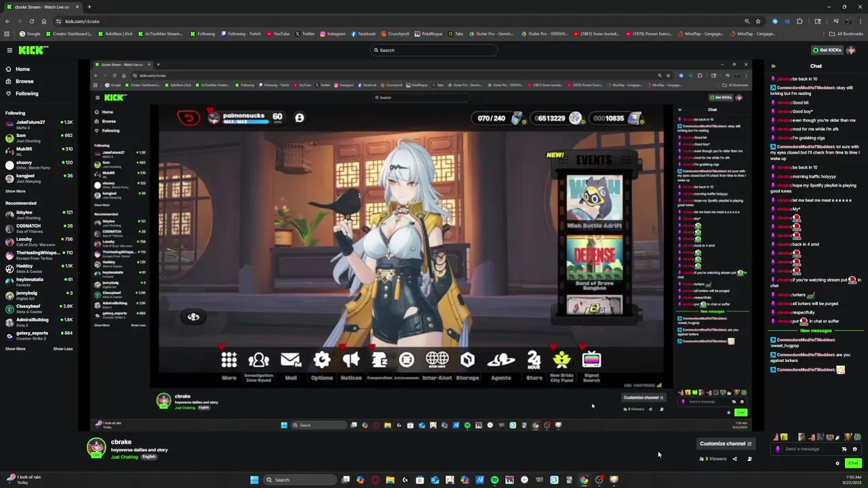The height and width of the screenshot is (488, 868).
Task: Click the Kick search field
Action: point(434,50)
